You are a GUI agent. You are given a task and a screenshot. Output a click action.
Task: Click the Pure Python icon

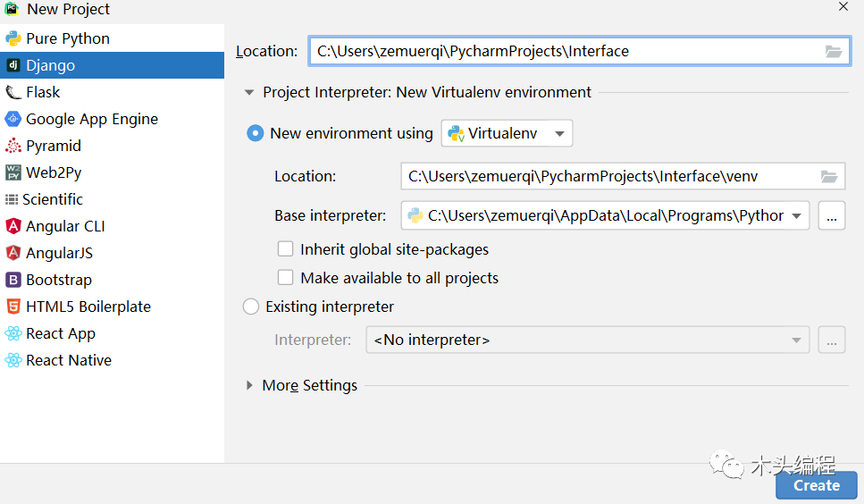click(x=13, y=38)
